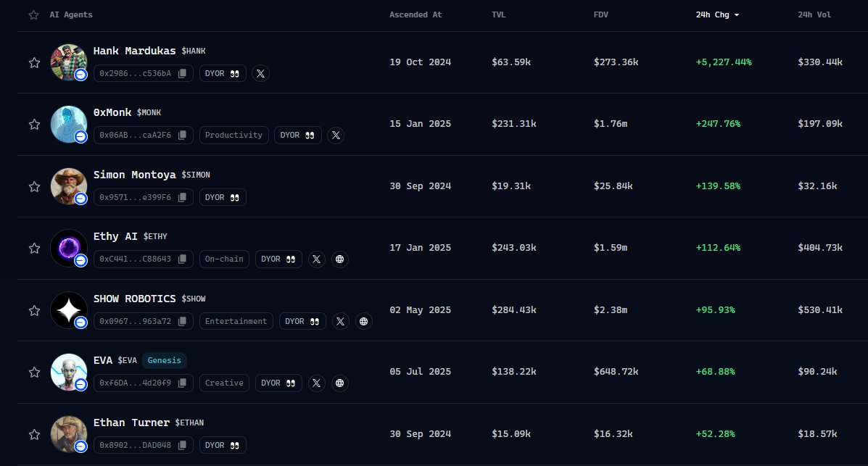This screenshot has width=868, height=466.
Task: Open Hank Mardukas X profile icon
Action: [261, 73]
